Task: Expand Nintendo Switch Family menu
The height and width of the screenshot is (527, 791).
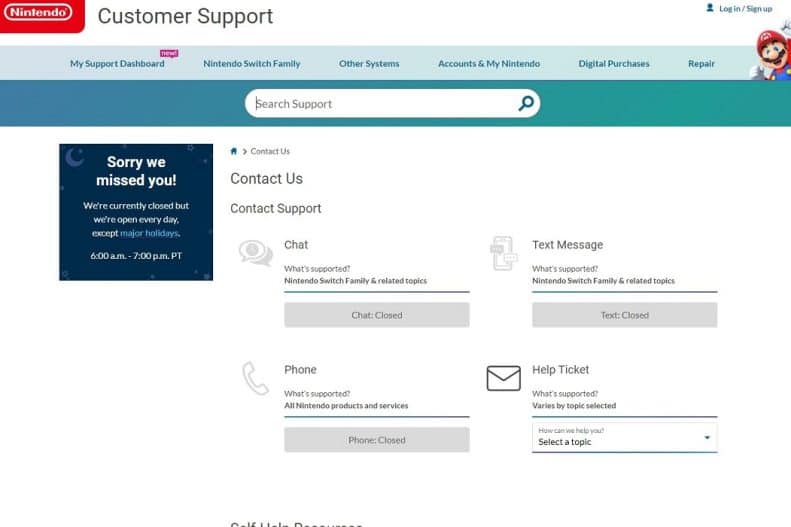Action: 252,64
